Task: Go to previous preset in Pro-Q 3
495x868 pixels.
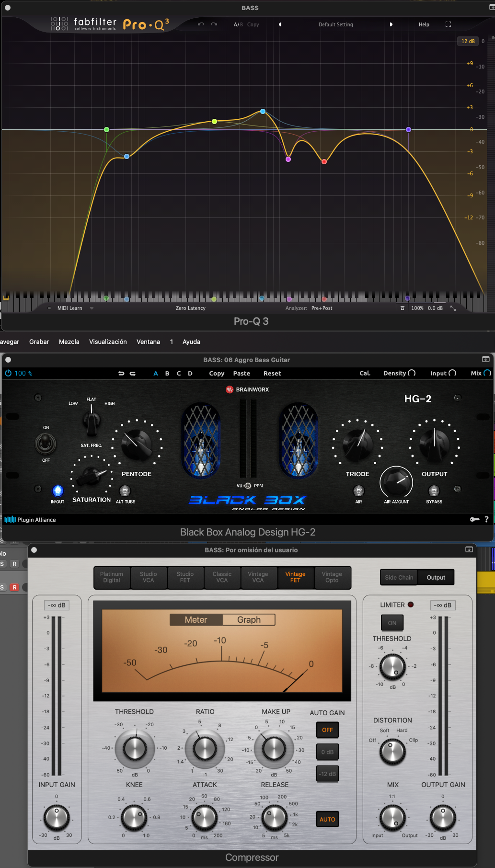Action: point(280,24)
